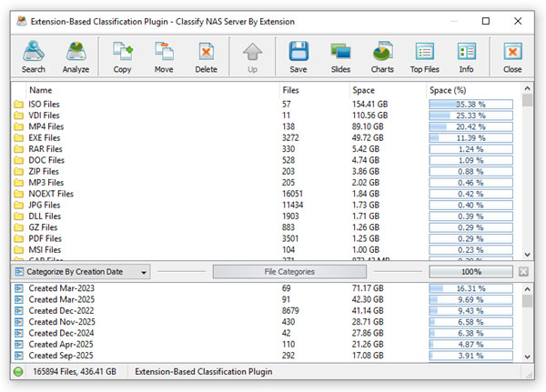Click folder icon of ISO Files row
This screenshot has height=392, width=546.
[19, 105]
